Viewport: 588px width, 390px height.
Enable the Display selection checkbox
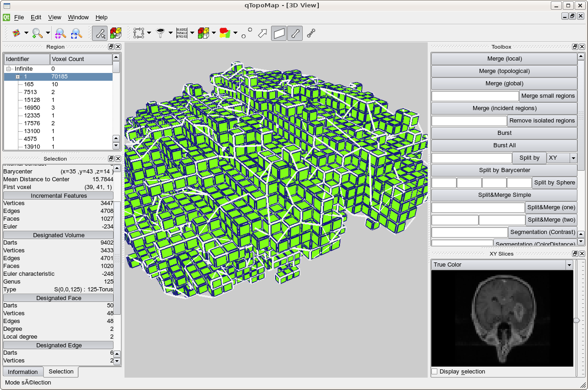click(x=435, y=372)
